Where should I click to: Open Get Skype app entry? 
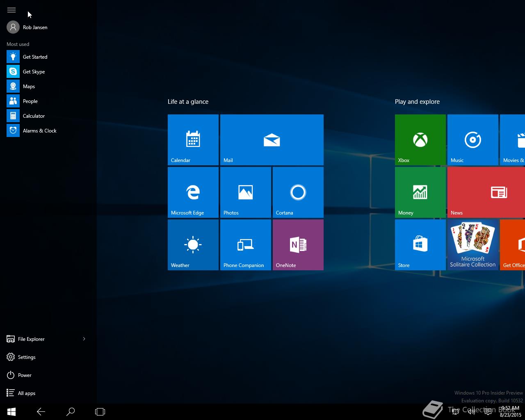[x=48, y=72]
